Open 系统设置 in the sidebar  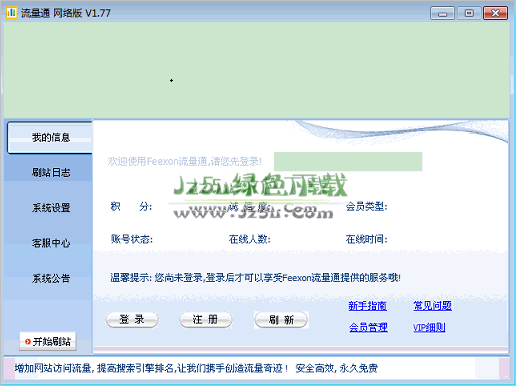click(51, 208)
